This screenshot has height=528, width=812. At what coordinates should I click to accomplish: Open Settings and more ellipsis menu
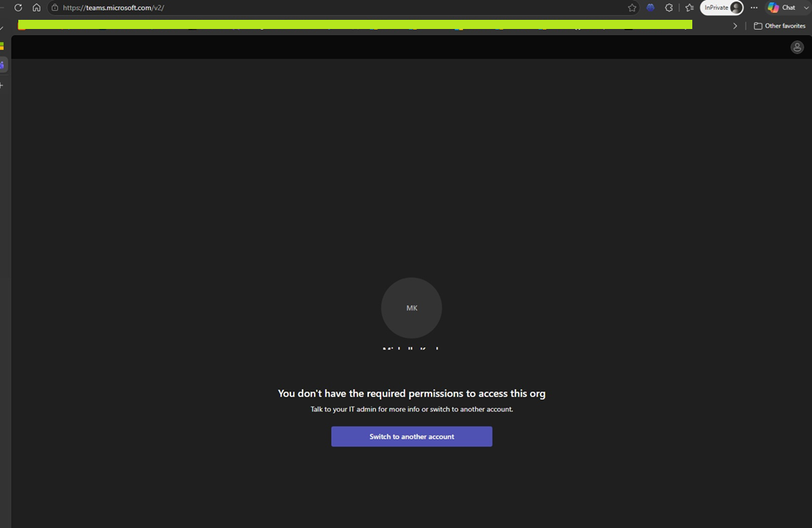pyautogui.click(x=754, y=8)
